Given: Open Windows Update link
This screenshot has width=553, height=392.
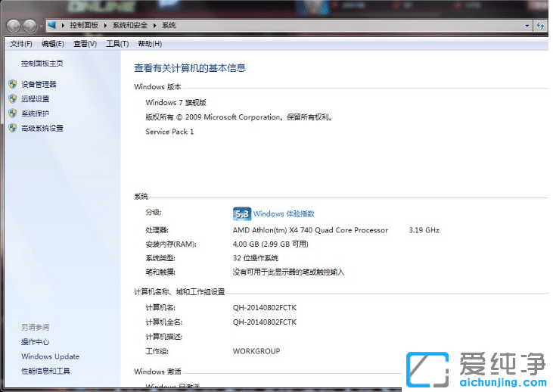Looking at the screenshot, I should coord(51,356).
